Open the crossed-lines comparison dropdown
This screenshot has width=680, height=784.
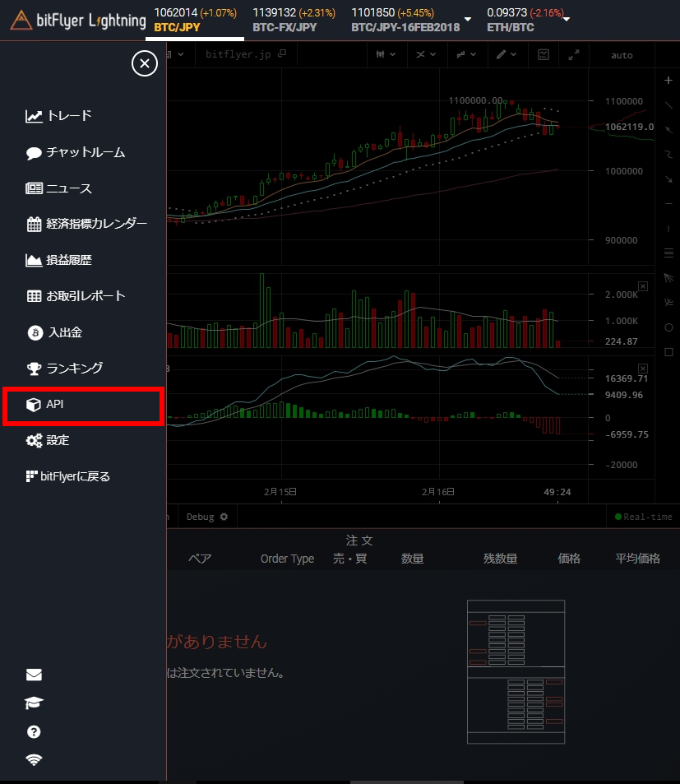click(426, 54)
